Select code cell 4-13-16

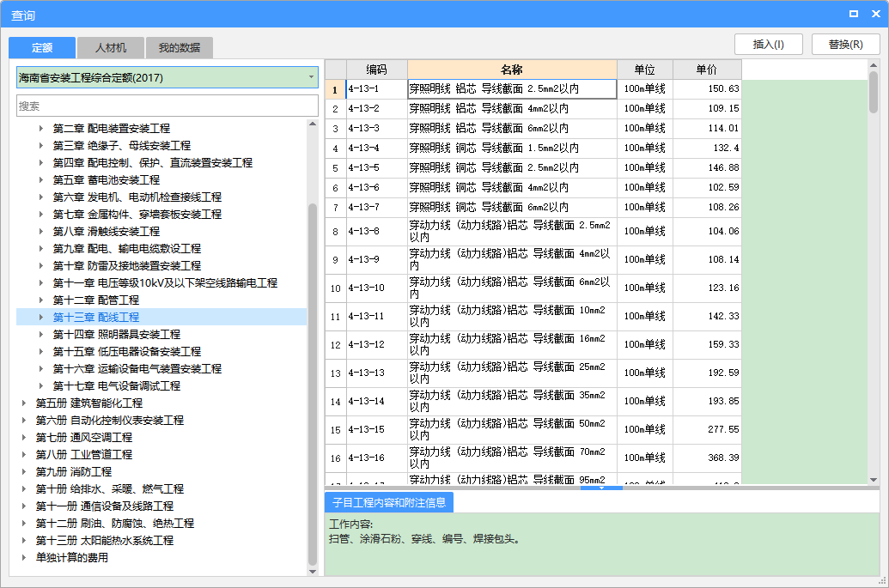pyautogui.click(x=376, y=458)
